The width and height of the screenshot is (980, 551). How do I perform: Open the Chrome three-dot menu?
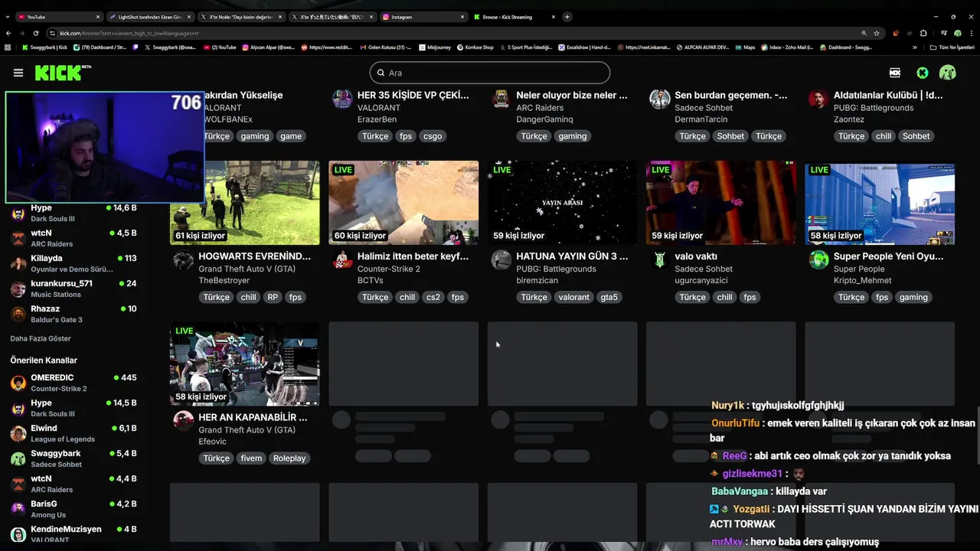971,33
